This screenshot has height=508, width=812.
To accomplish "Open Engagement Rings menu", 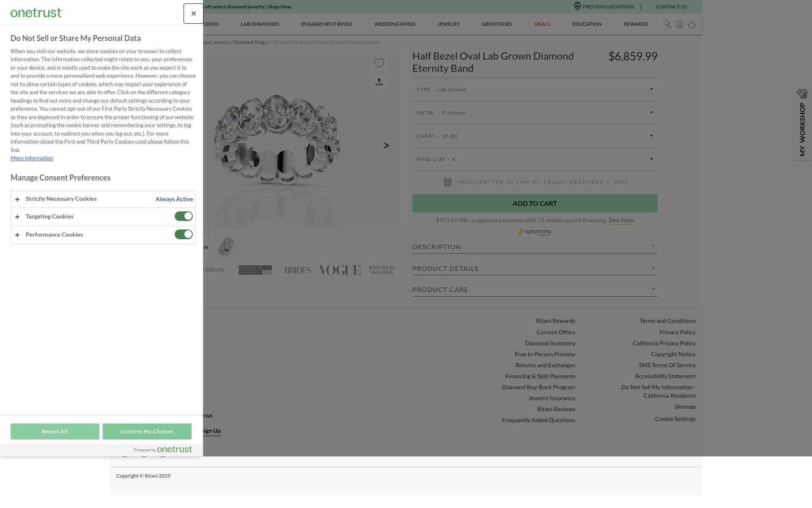I will pos(326,24).
